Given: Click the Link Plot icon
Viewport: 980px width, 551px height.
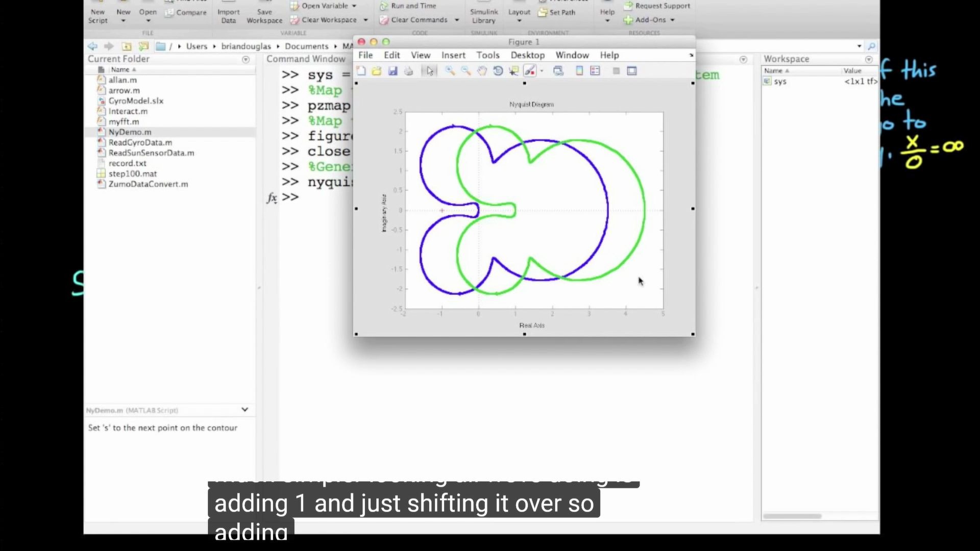Looking at the screenshot, I should click(558, 71).
